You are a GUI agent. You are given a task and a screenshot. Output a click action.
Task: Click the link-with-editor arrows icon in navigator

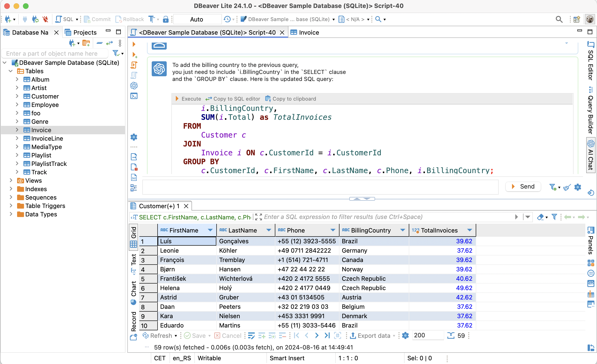[110, 43]
